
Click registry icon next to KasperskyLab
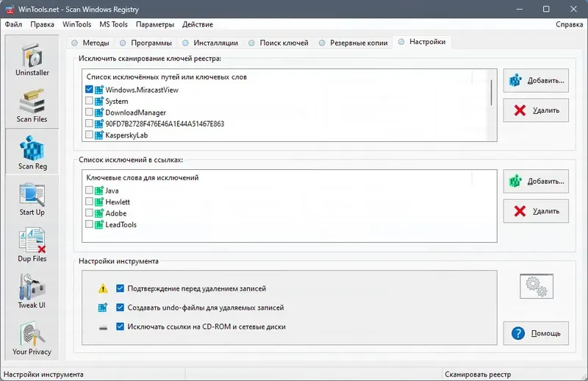(x=99, y=135)
